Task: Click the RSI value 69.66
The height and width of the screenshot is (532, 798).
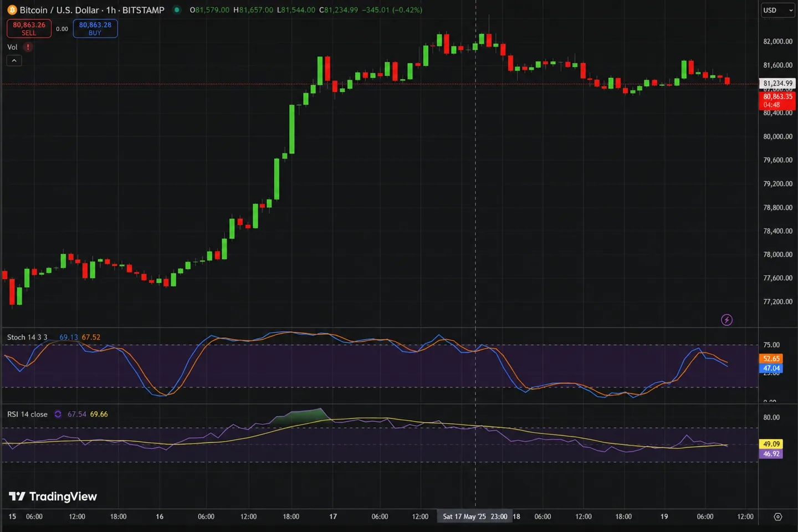Action: [x=99, y=414]
